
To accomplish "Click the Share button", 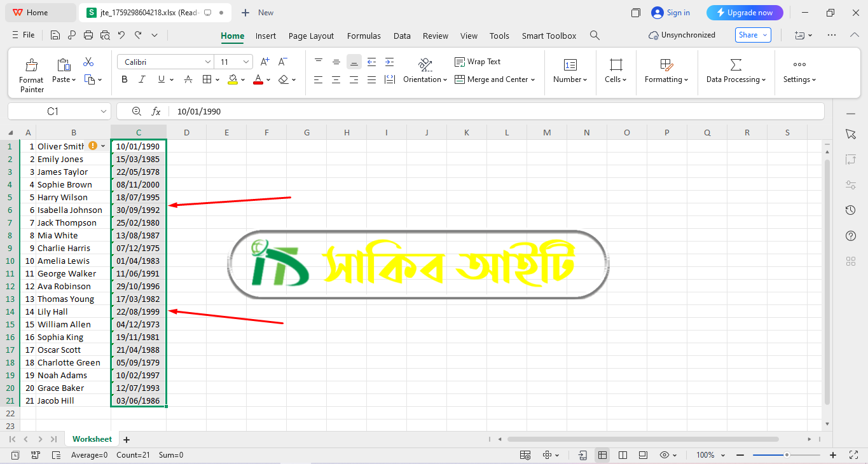I will tap(753, 35).
